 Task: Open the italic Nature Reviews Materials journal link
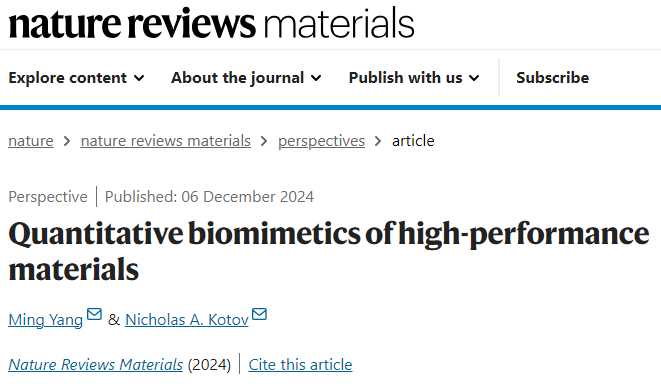[96, 365]
